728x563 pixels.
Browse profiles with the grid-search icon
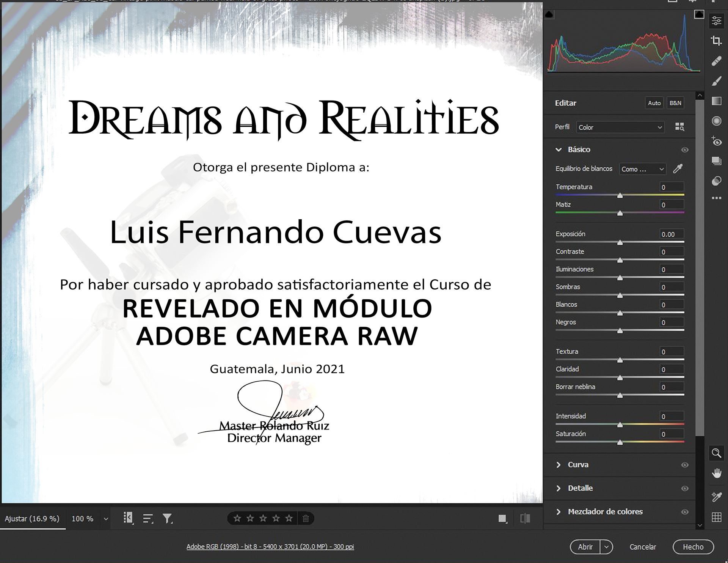point(679,127)
